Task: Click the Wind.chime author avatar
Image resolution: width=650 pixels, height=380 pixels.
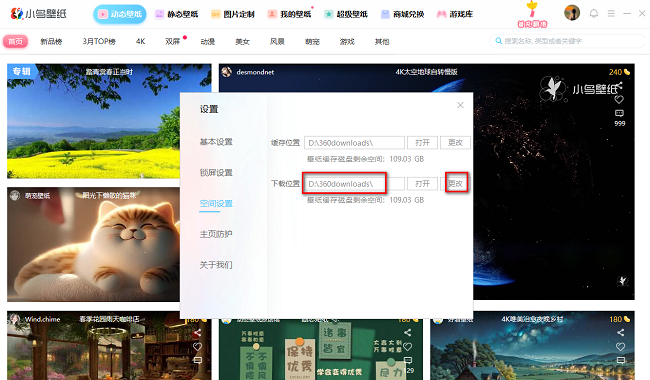Action: pyautogui.click(x=15, y=319)
